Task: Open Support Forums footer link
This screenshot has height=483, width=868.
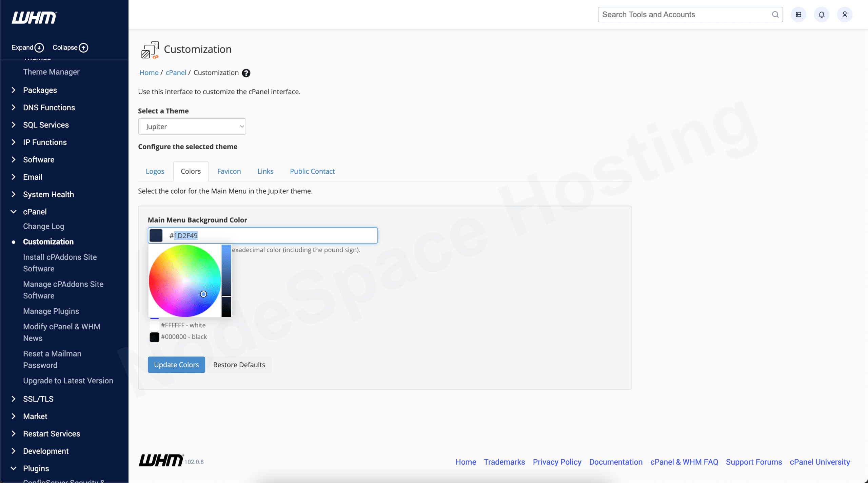Action: click(754, 462)
